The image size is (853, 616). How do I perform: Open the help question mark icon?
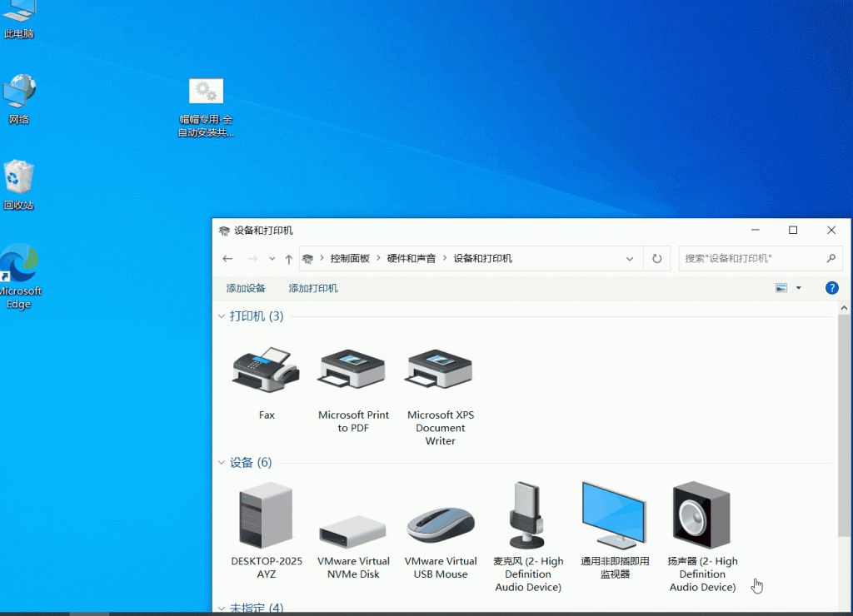tap(831, 288)
